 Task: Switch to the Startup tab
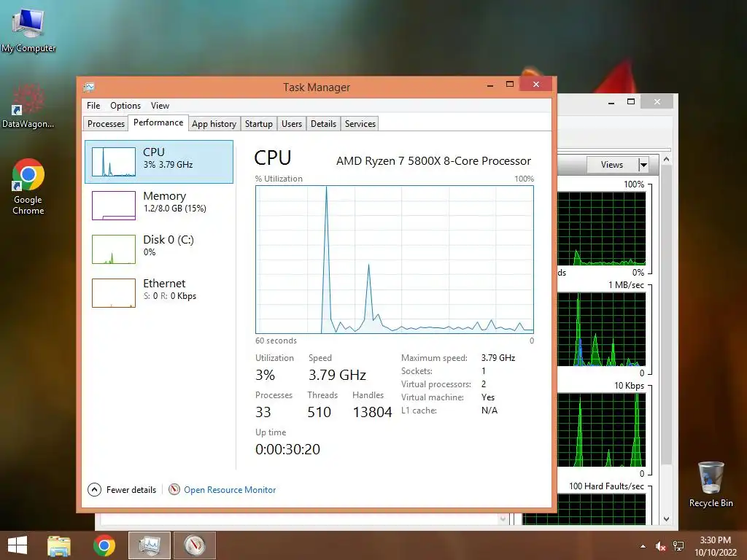pos(259,124)
